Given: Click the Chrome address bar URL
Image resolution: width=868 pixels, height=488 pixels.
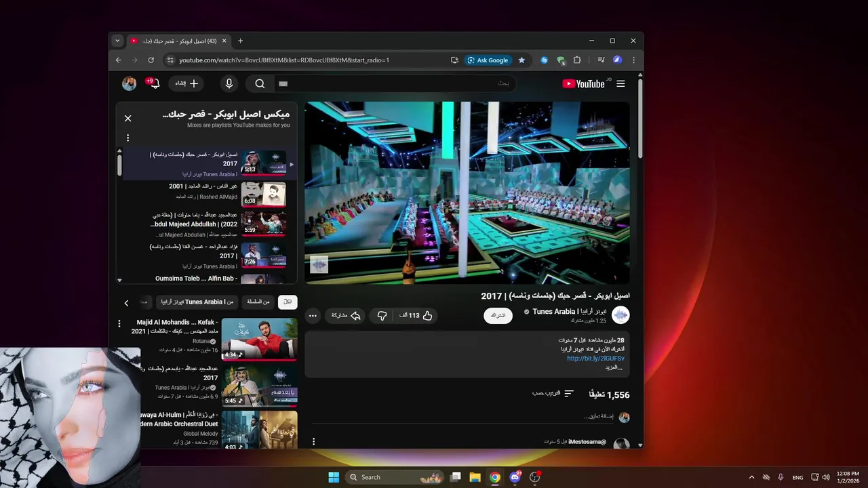Looking at the screenshot, I should (284, 60).
